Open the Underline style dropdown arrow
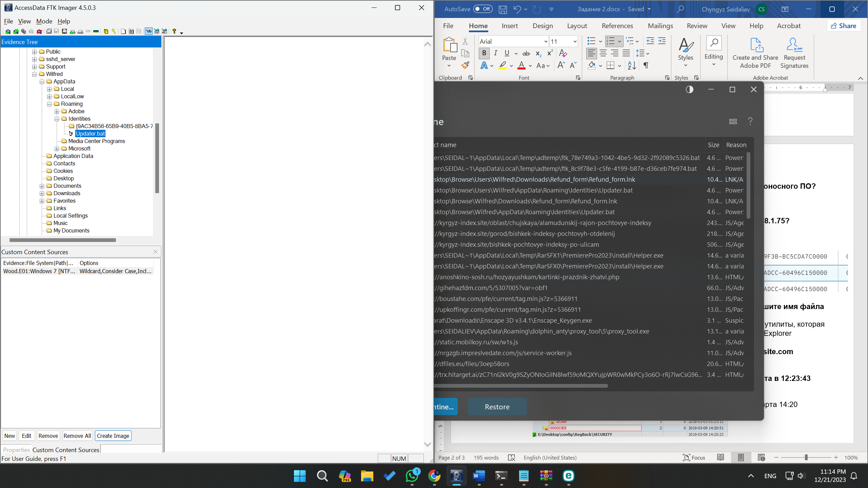 pos(516,54)
